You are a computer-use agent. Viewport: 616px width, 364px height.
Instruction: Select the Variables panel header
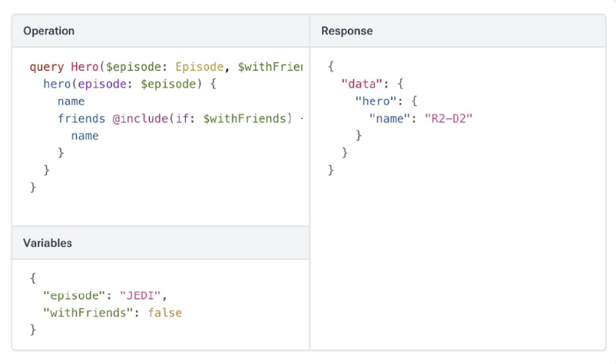click(48, 243)
